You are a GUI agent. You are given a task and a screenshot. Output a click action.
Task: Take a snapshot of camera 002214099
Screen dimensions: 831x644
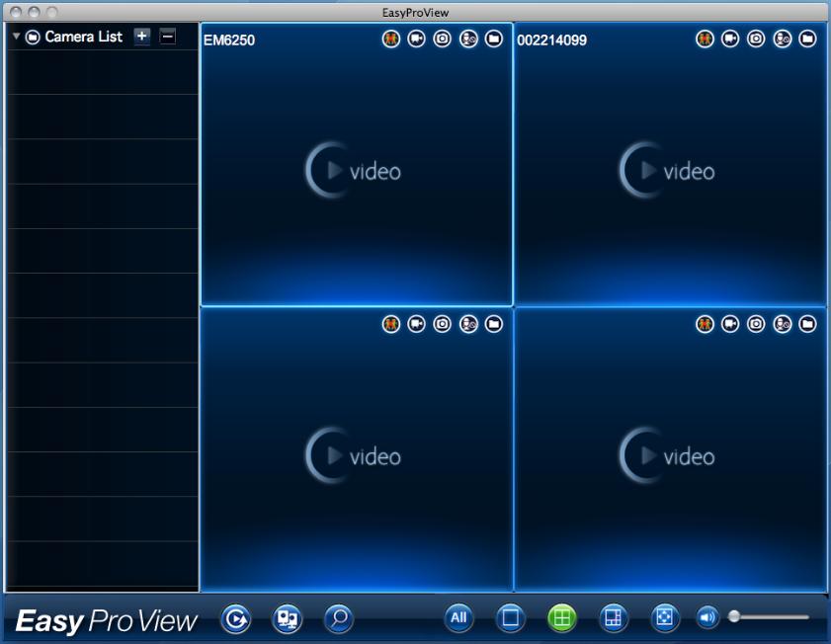pos(756,39)
